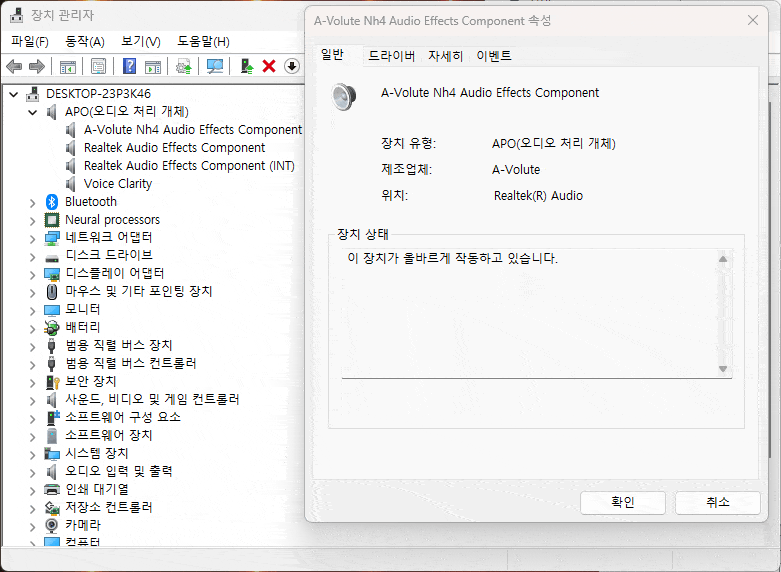
Task: Click the back arrow in the toolbar
Action: click(x=14, y=66)
